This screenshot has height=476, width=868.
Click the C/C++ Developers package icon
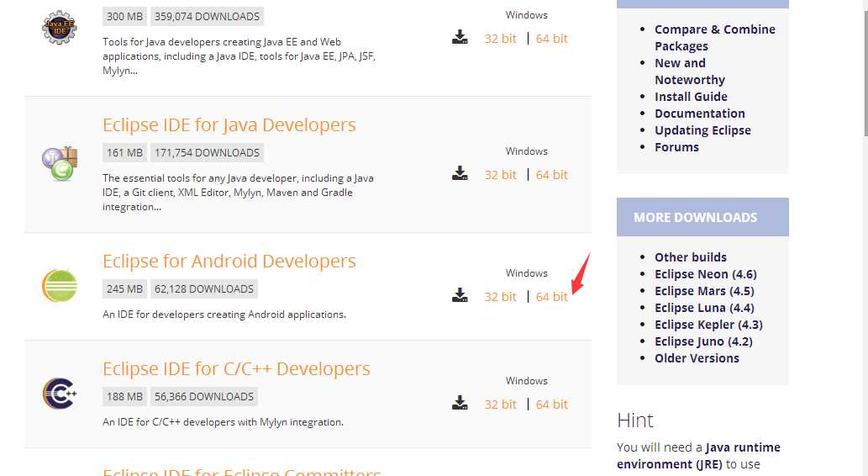point(59,393)
